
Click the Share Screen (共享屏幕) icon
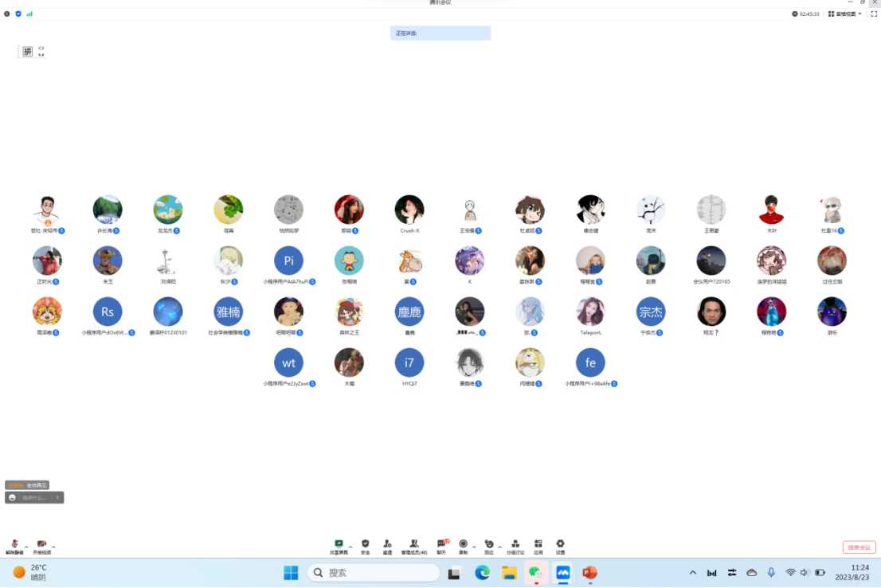[339, 545]
